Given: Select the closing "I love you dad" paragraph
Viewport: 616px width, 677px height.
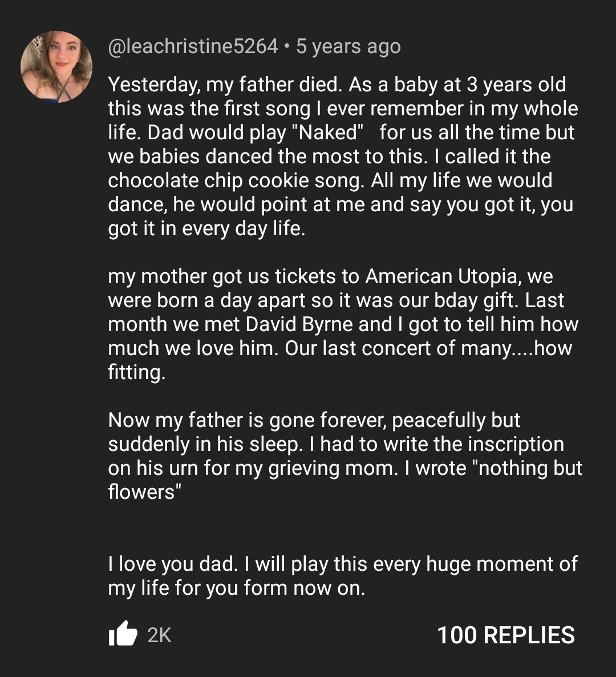Looking at the screenshot, I should click(x=343, y=576).
